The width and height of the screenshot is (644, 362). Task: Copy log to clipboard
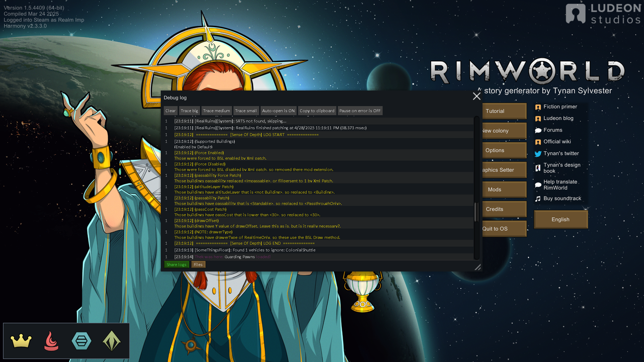pyautogui.click(x=317, y=111)
